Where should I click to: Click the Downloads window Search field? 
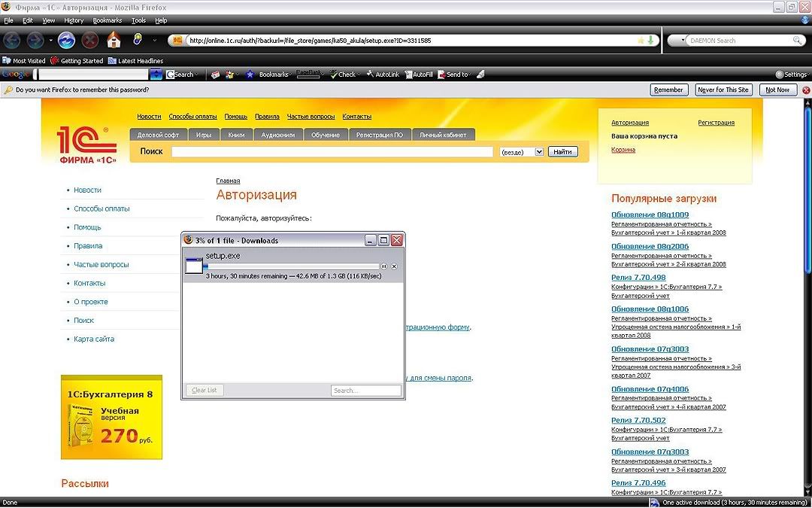[366, 391]
